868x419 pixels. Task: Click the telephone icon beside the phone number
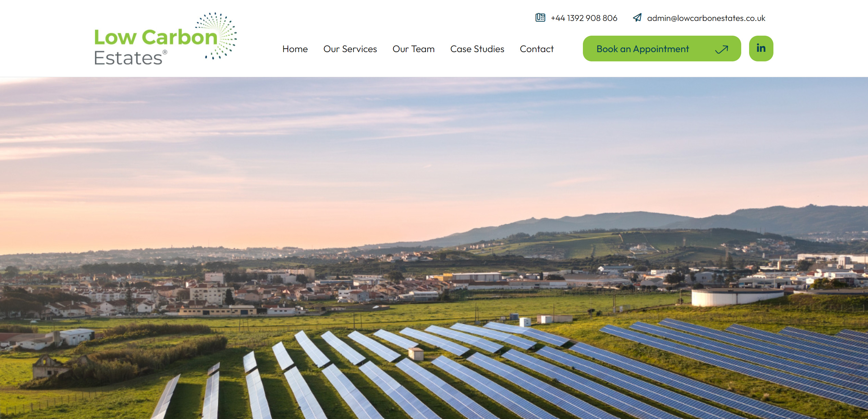540,17
